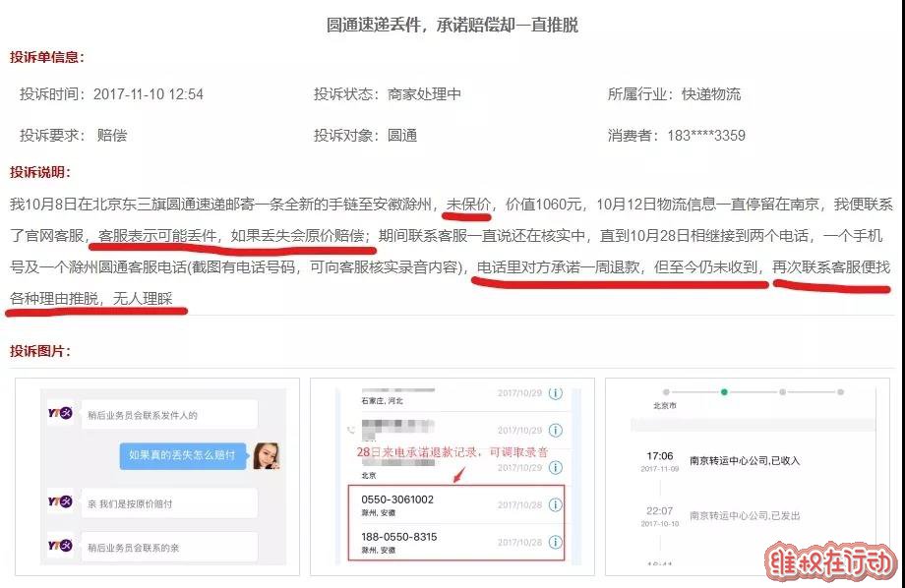Click the 投诉单信息 section heading
The image size is (905, 588).
47,57
